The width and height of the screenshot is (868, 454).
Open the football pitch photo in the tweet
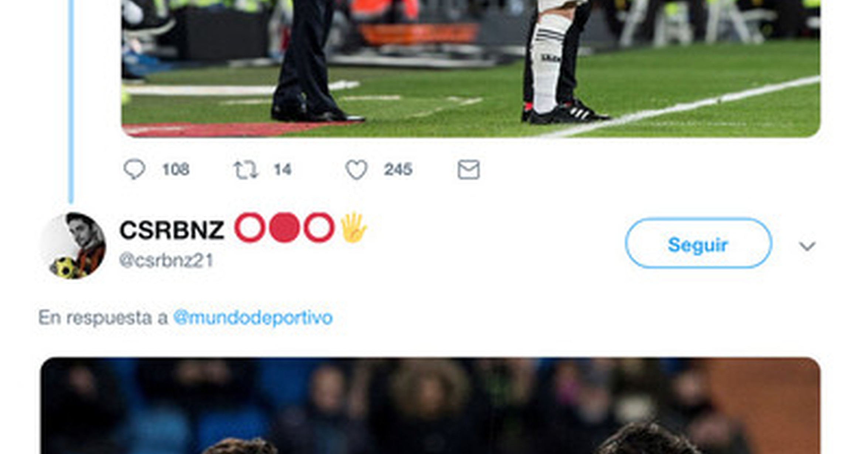click(x=471, y=69)
